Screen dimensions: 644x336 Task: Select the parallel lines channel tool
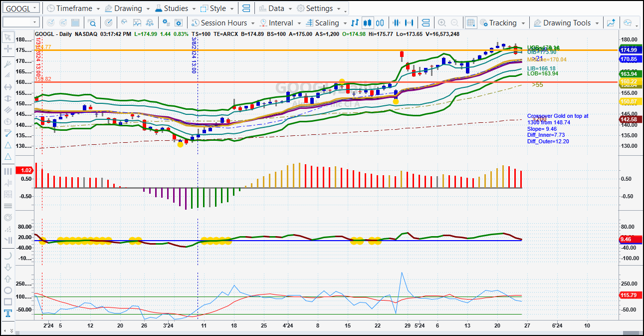click(x=7, y=110)
